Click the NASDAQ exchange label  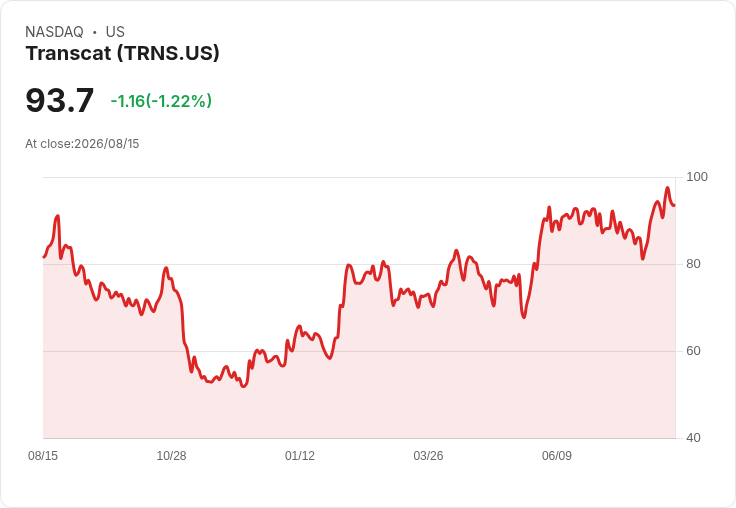[54, 32]
